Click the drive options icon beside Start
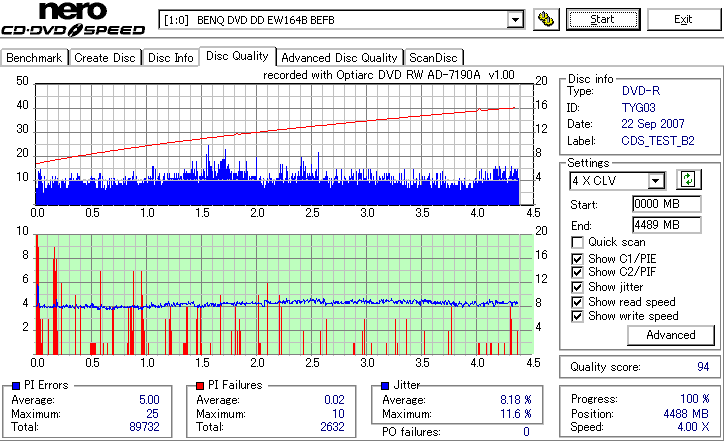The image size is (724, 441). [x=546, y=19]
